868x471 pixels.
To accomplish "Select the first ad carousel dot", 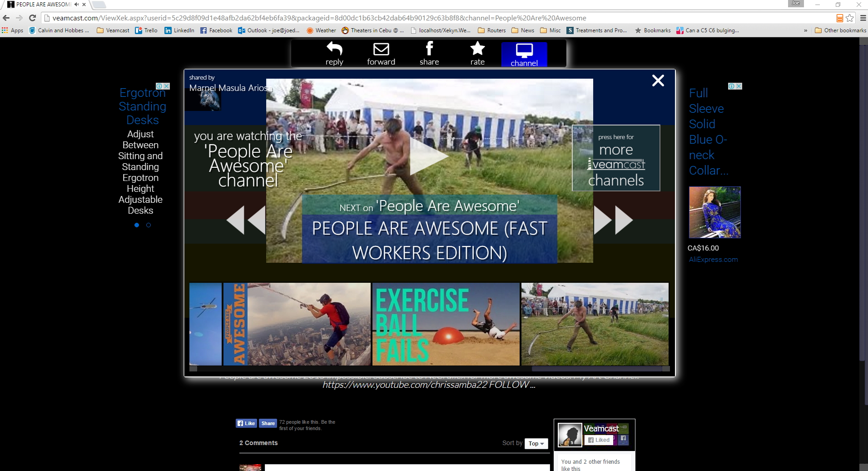I will pyautogui.click(x=137, y=225).
